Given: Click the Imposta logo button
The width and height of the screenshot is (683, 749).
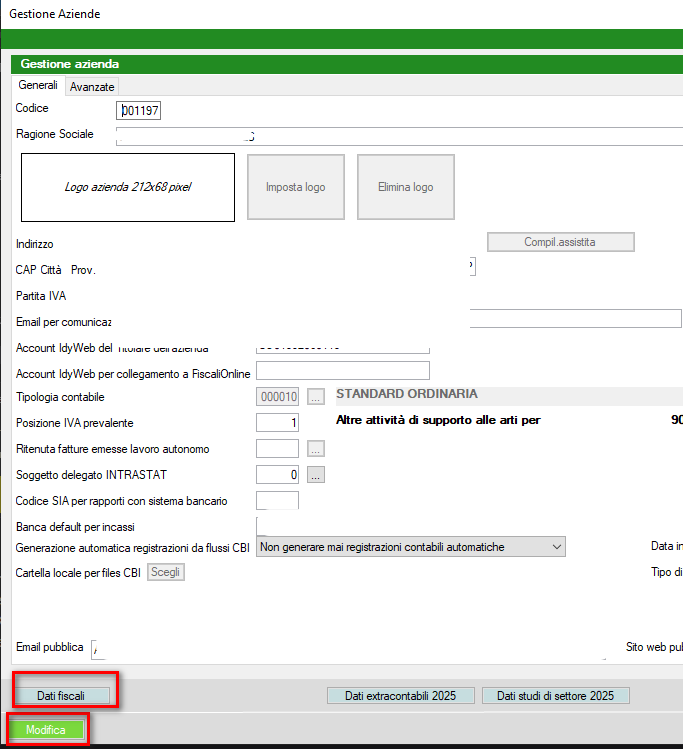Looking at the screenshot, I should pyautogui.click(x=295, y=188).
